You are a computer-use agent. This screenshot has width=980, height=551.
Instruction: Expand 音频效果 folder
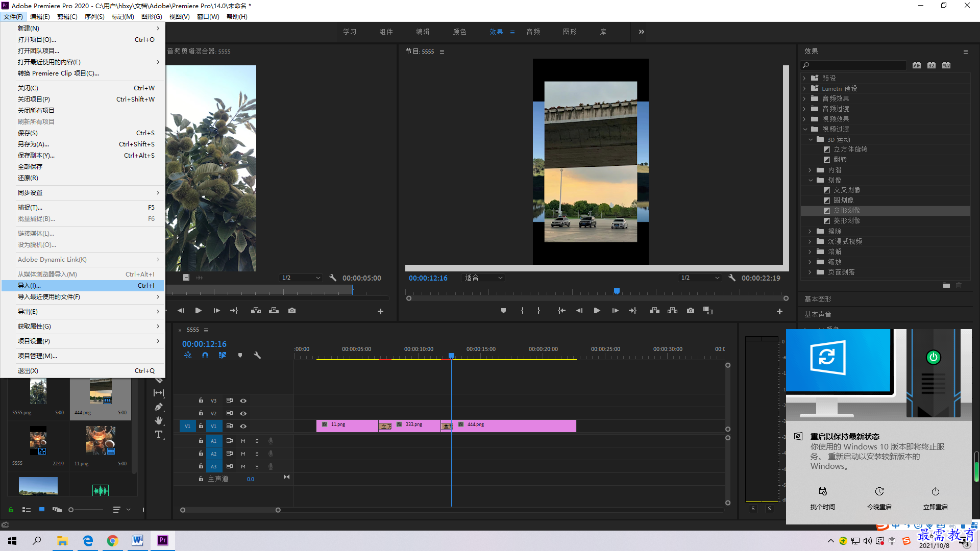804,98
